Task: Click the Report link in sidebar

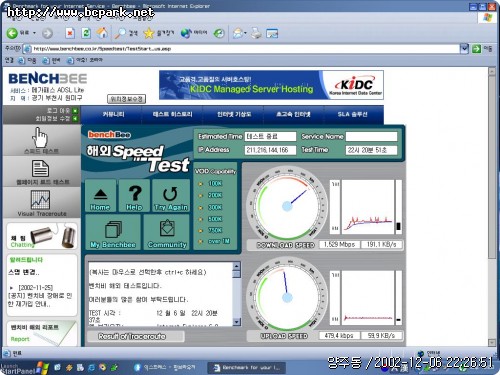Action: click(20, 339)
